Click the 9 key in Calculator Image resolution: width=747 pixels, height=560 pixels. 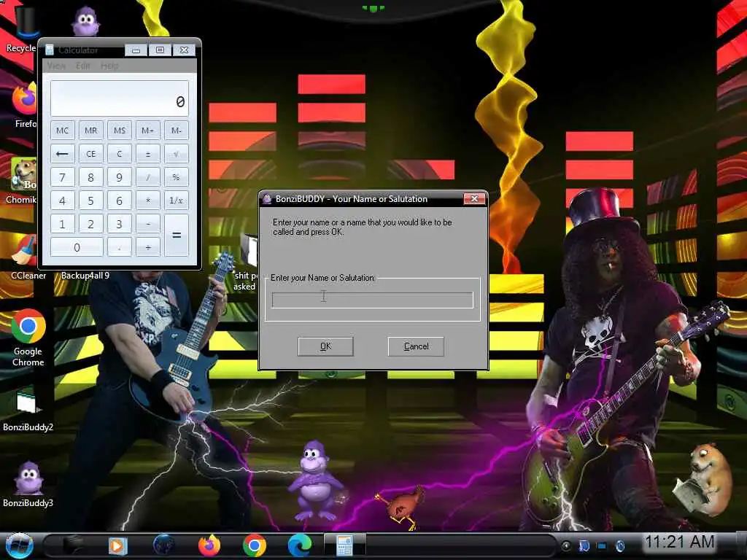120,177
